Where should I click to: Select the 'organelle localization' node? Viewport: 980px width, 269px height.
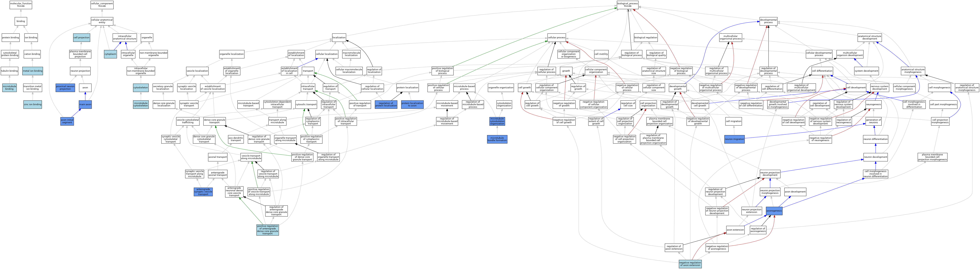pos(232,54)
